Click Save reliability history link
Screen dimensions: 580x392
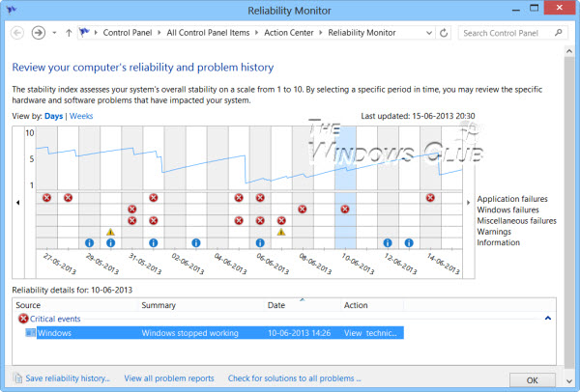point(68,378)
